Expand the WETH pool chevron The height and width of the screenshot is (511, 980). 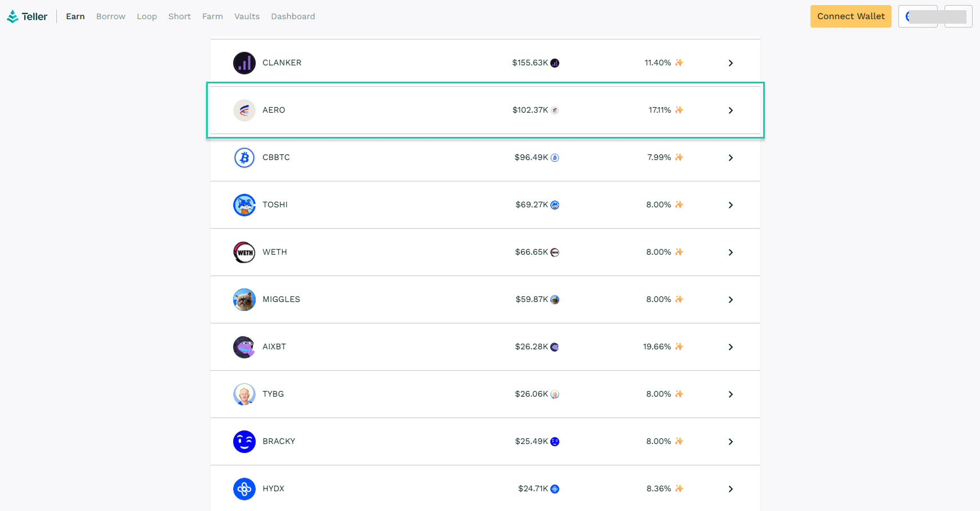pyautogui.click(x=730, y=252)
